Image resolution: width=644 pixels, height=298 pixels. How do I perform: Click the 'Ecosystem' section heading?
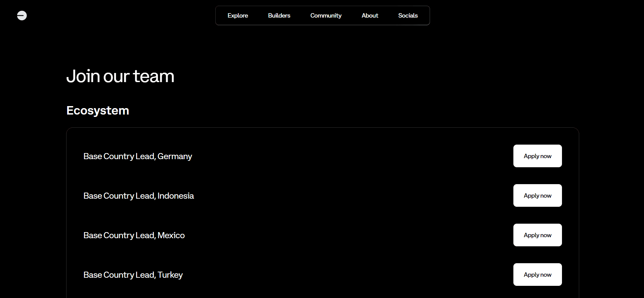(x=98, y=111)
